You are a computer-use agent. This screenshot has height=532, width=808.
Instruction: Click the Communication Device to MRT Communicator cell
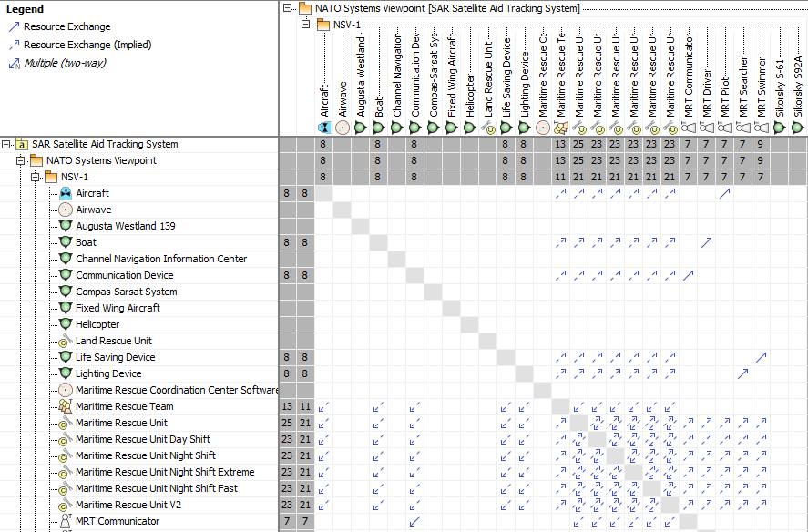click(688, 275)
